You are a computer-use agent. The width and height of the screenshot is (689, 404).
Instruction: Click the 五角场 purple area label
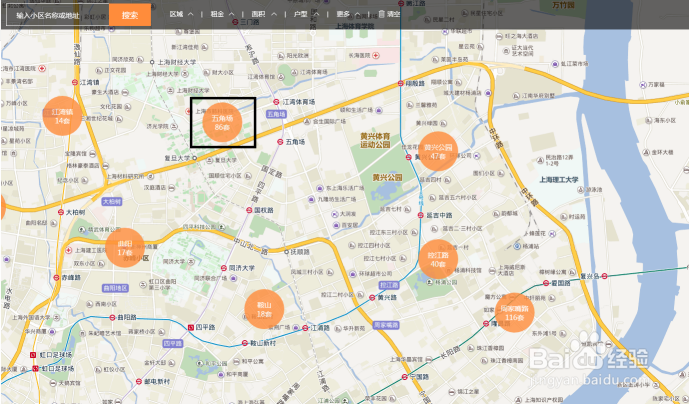276,114
